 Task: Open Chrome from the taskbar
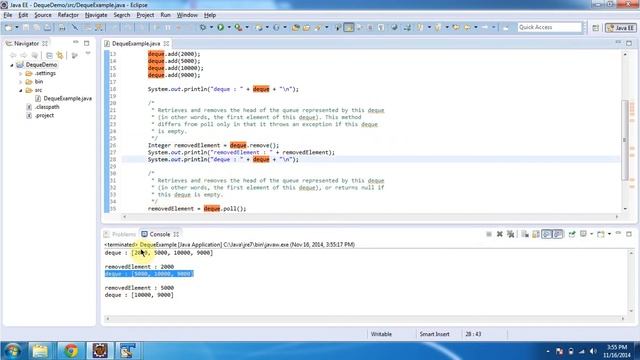pyautogui.click(x=71, y=351)
